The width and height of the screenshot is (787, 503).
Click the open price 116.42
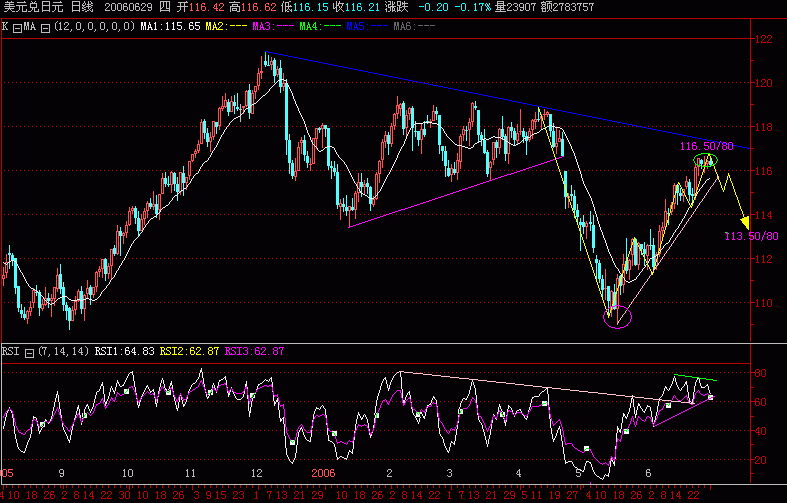tap(207, 8)
